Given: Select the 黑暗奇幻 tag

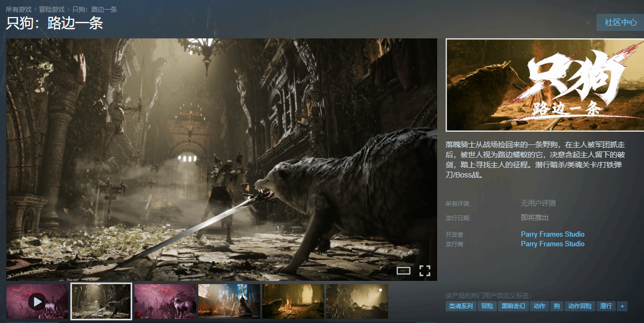Looking at the screenshot, I should 513,306.
